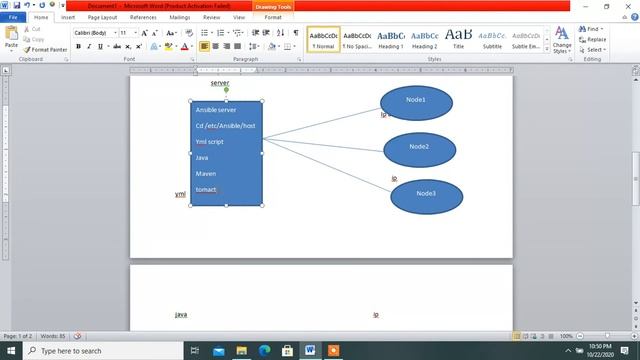Switch to the Page Layout tab

102,18
